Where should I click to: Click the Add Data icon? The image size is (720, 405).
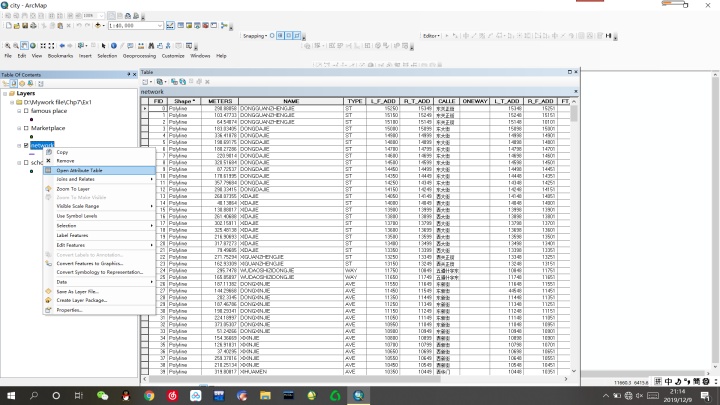pos(97,26)
